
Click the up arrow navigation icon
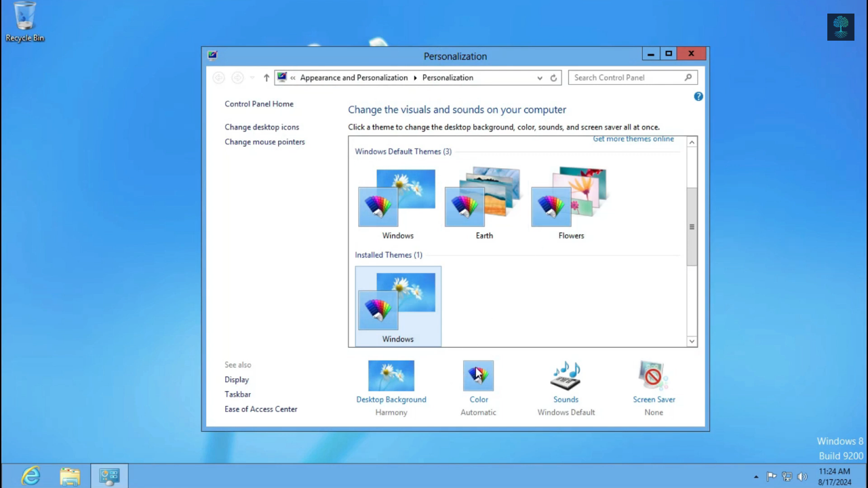[x=267, y=78]
